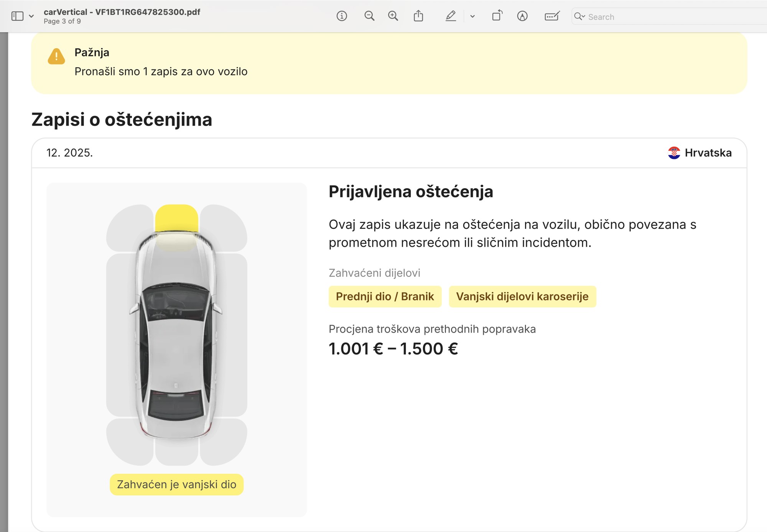The width and height of the screenshot is (767, 532).
Task: Click the 'Hrvatska' country label
Action: pyautogui.click(x=708, y=153)
